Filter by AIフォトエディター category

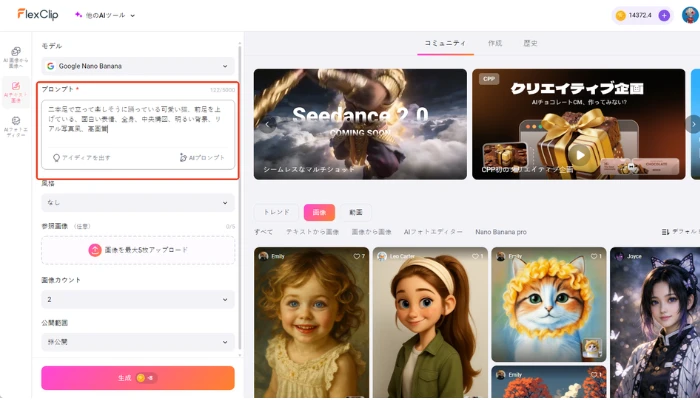point(433,232)
